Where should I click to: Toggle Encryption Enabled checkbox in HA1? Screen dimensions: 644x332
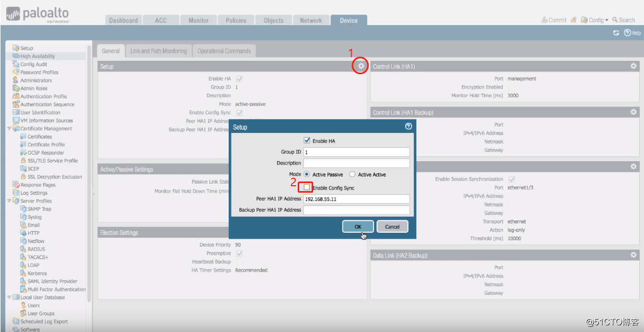click(x=511, y=87)
